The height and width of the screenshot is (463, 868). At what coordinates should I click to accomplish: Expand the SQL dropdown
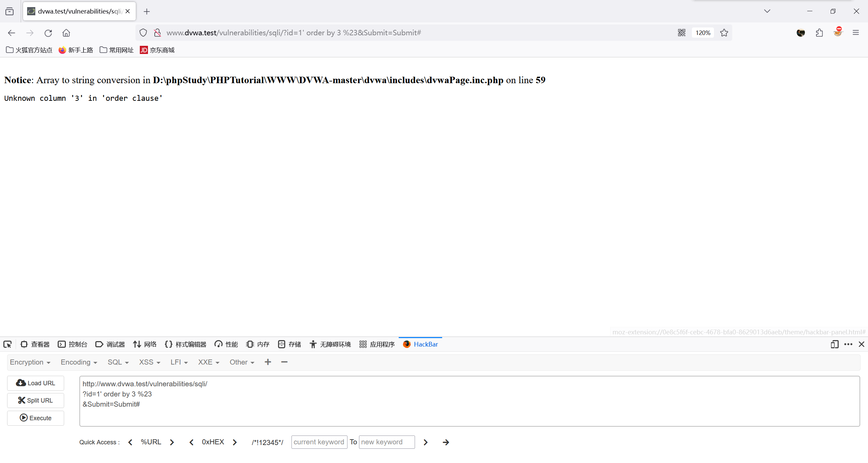click(x=118, y=362)
